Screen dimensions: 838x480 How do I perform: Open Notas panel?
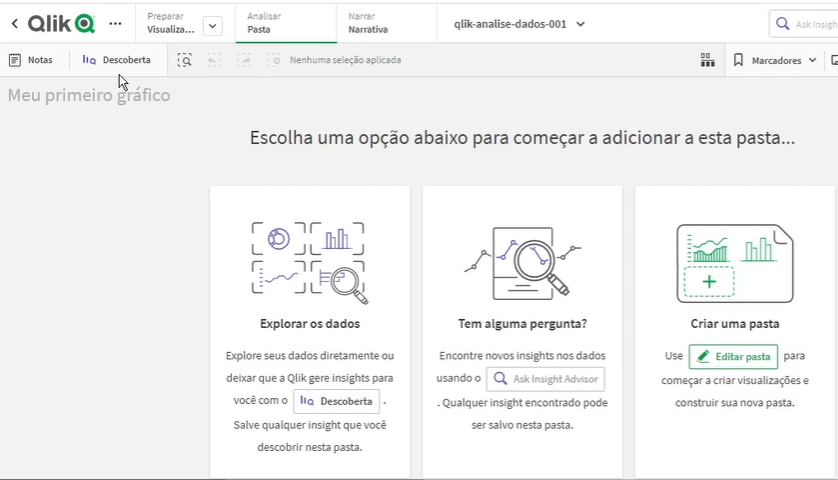coord(31,60)
